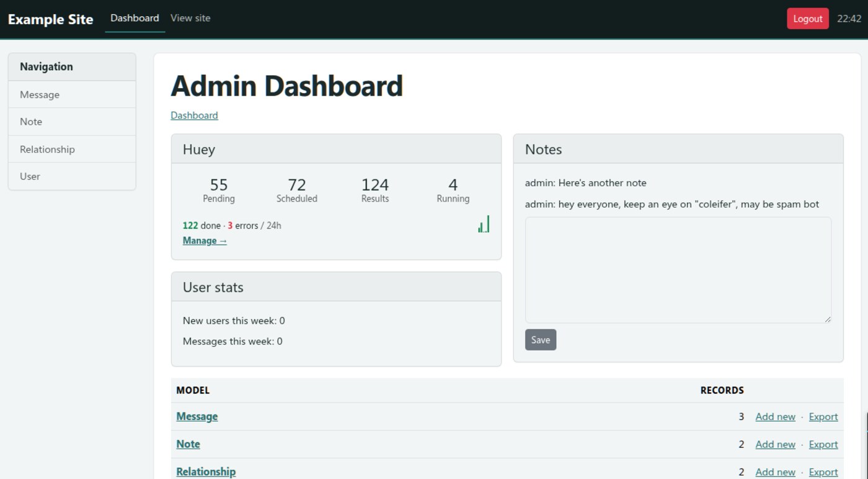This screenshot has width=868, height=479.
Task: Open the Note model in the table
Action: click(188, 444)
